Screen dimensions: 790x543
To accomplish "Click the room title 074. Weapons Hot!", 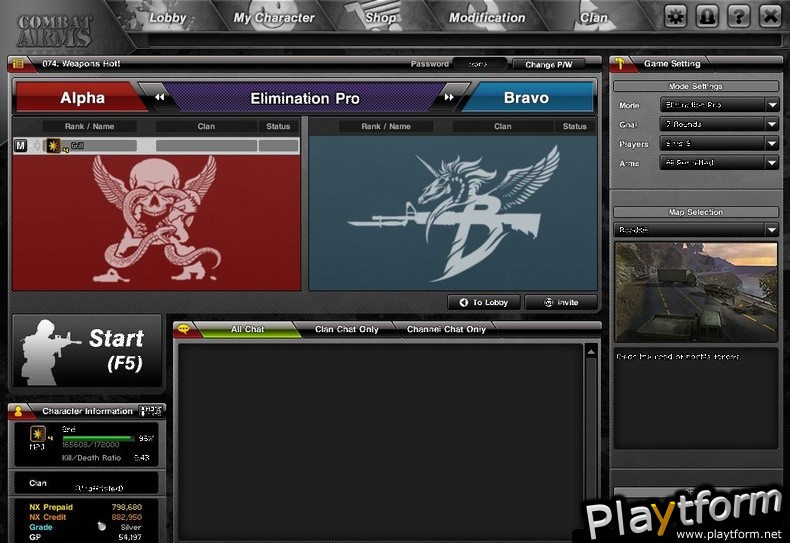I will 81,63.
